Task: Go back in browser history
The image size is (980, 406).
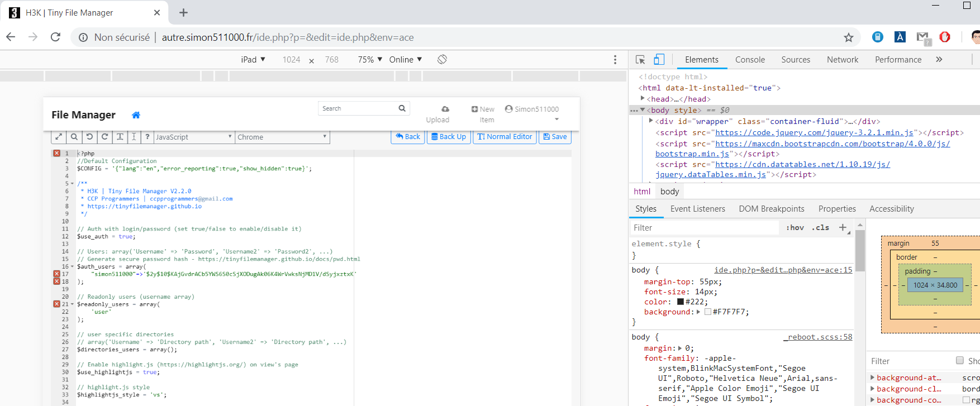Action: (x=11, y=37)
